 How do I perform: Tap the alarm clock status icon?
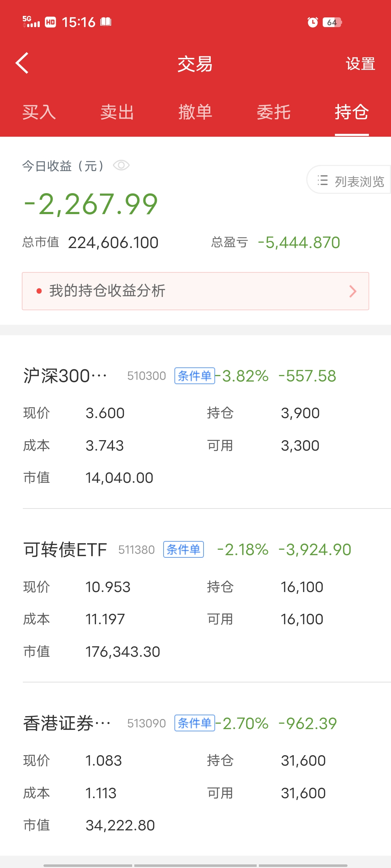312,22
